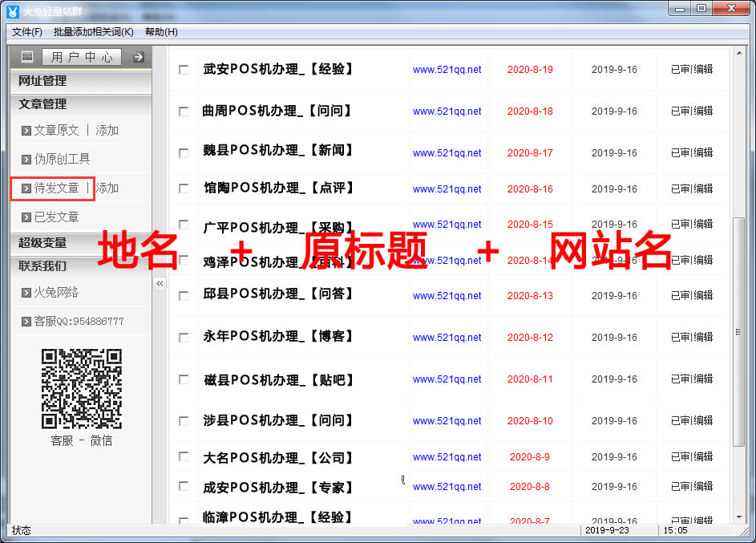
Task: Open the 批量添加相关词(K) menu
Action: coord(93,32)
